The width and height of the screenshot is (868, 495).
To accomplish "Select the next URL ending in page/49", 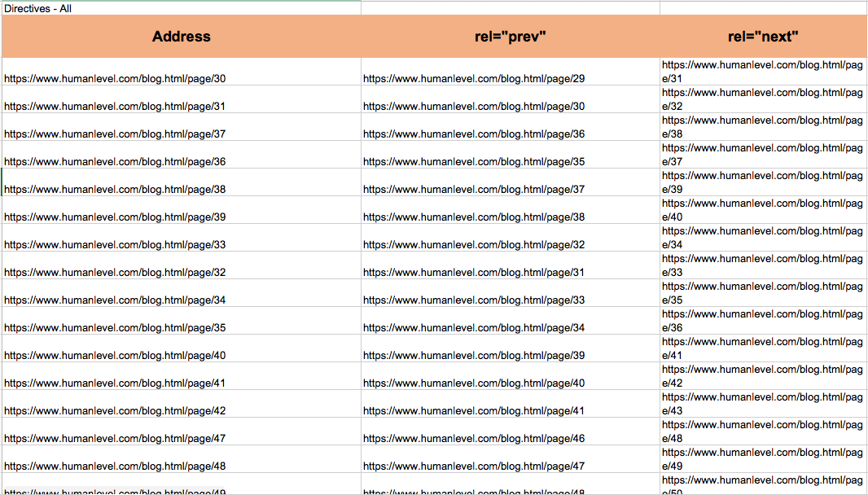I will tap(761, 459).
